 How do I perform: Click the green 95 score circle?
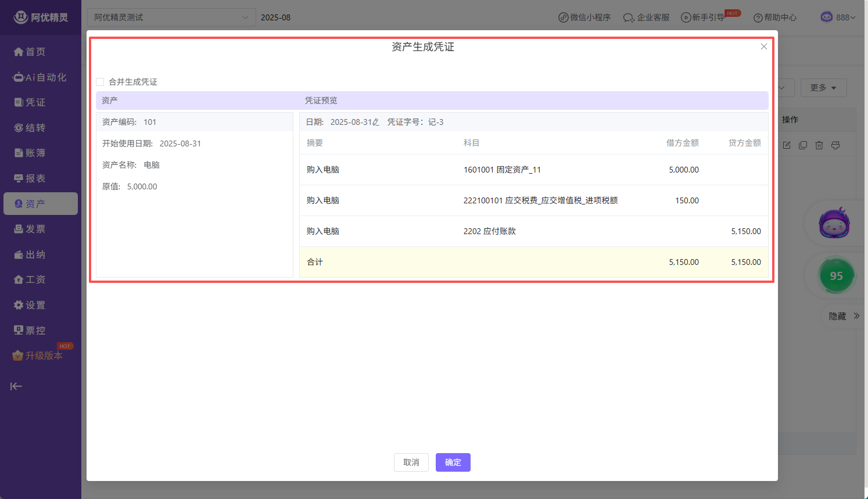point(836,277)
